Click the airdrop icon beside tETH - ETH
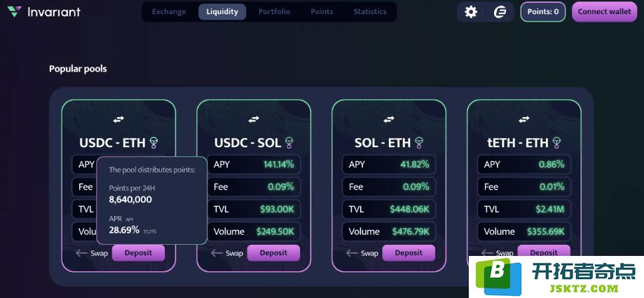Screen dimensions: 644x298 point(556,142)
